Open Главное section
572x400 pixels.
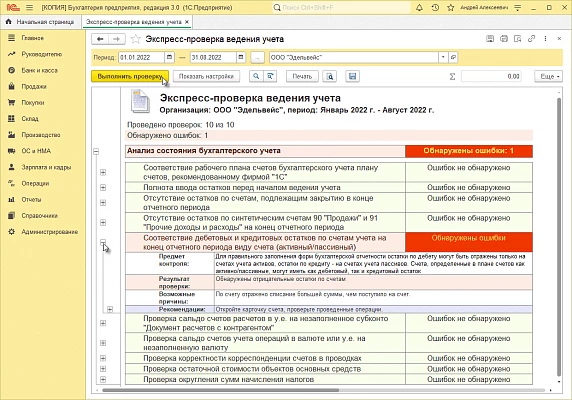[32, 38]
